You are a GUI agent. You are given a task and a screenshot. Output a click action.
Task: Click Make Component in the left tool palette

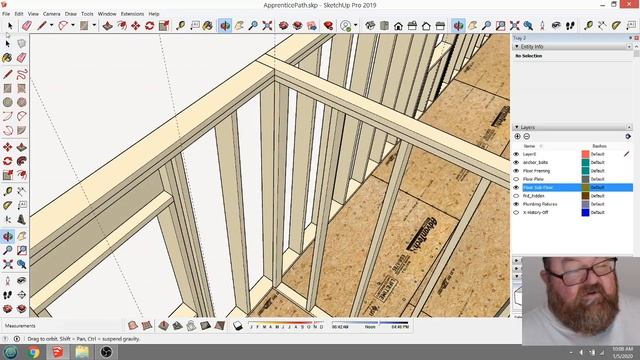pos(22,44)
